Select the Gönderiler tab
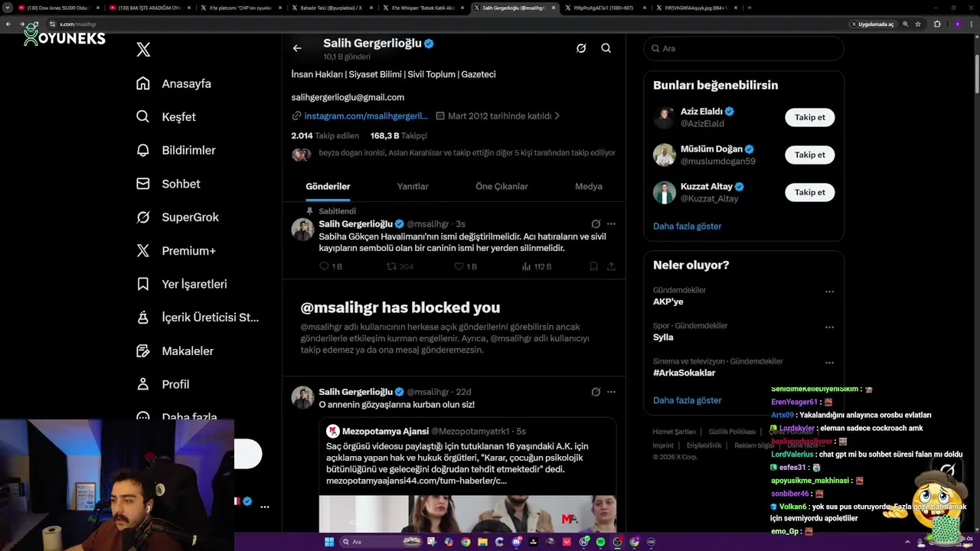The height and width of the screenshot is (551, 980). [x=328, y=186]
